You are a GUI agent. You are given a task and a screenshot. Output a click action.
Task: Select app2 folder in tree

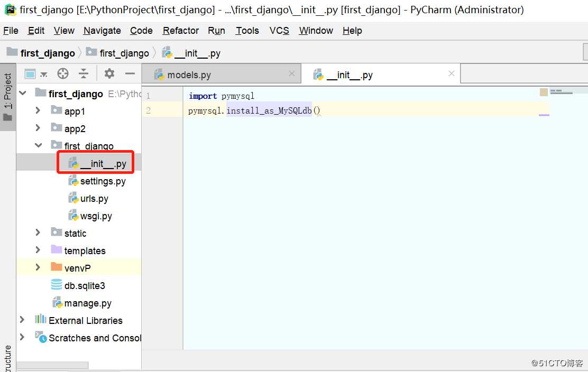point(75,129)
